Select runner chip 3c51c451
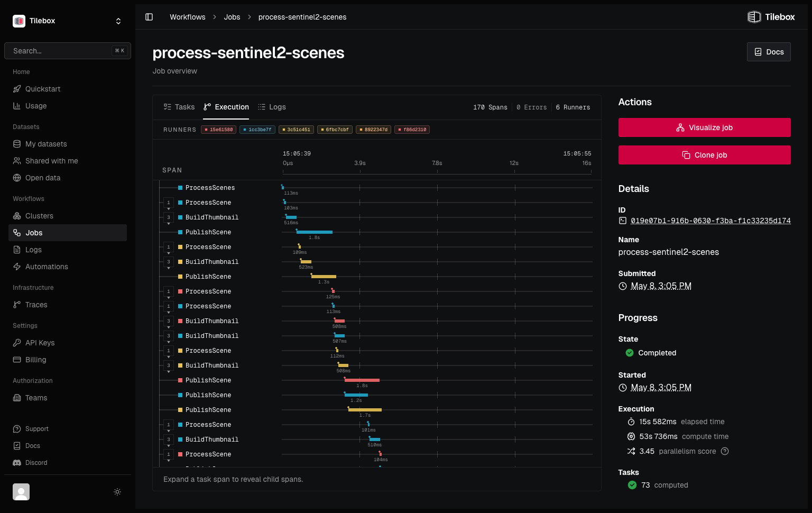812x513 pixels. coord(296,130)
